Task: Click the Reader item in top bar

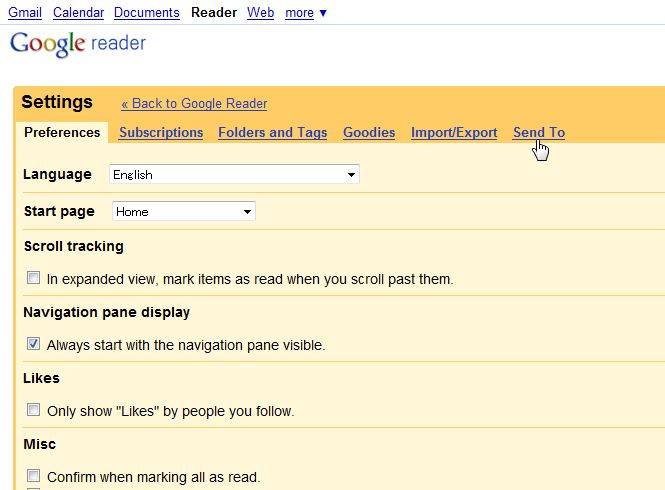Action: point(214,13)
